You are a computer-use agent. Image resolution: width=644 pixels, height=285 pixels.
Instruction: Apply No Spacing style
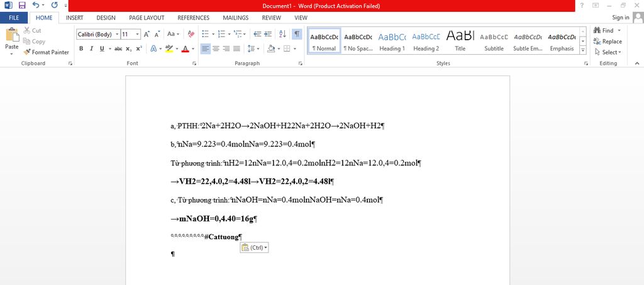(358, 41)
